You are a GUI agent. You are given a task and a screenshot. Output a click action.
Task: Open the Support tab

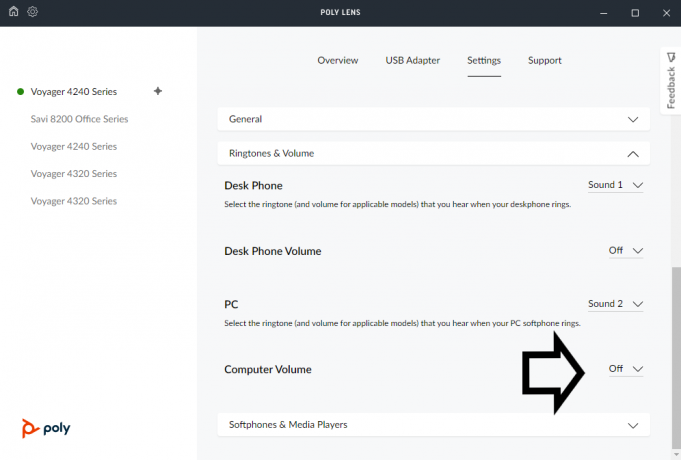click(x=544, y=60)
